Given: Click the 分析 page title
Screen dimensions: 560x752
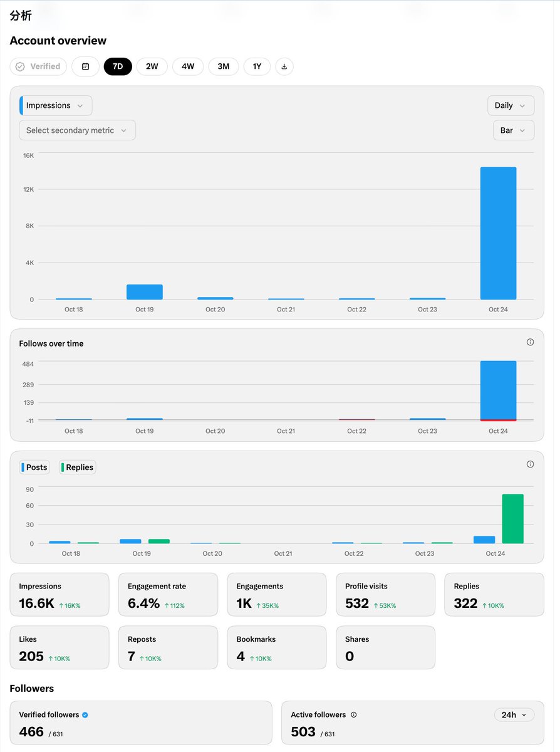Looking at the screenshot, I should (x=21, y=16).
